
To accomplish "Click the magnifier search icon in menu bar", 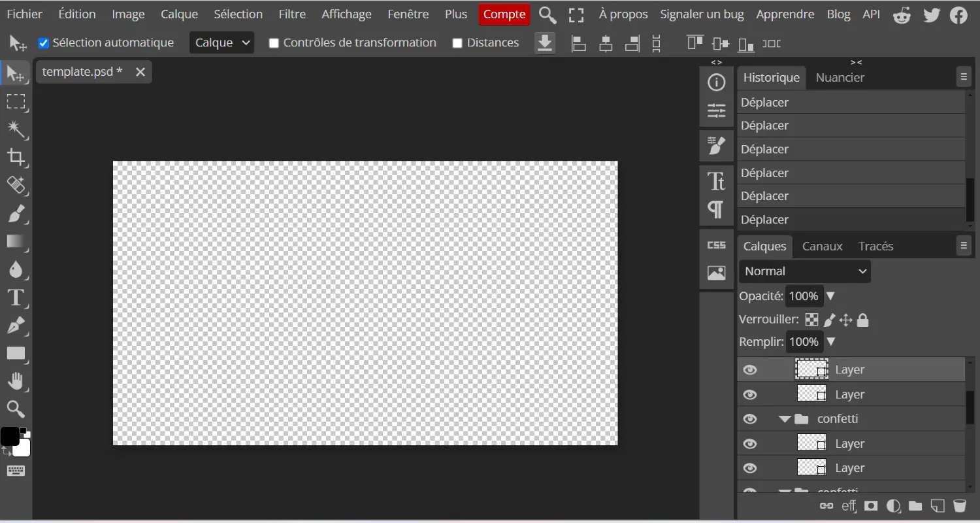I will tap(547, 15).
